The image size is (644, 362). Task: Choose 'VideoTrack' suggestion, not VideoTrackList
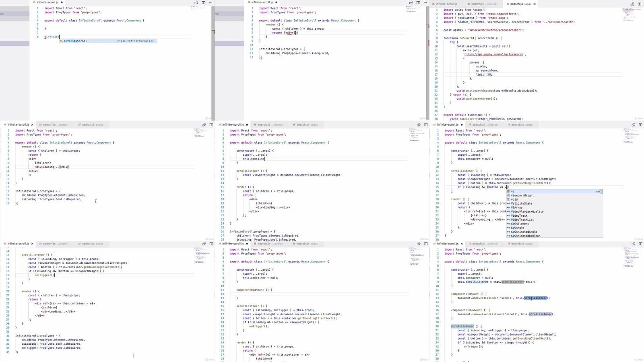(x=554, y=215)
